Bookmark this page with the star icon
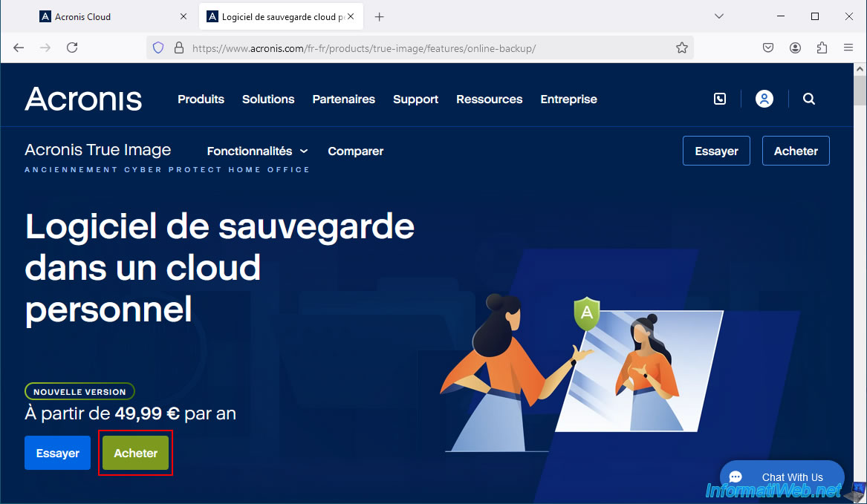 [681, 48]
